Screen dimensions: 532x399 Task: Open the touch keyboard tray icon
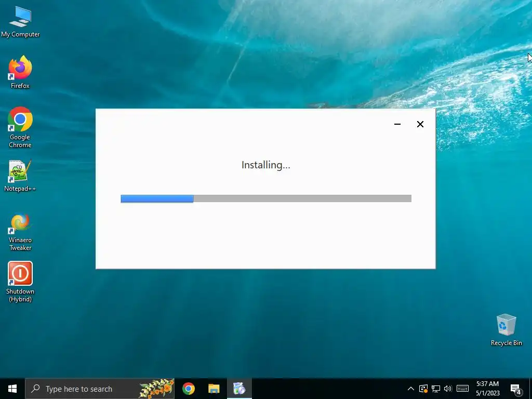(x=462, y=389)
